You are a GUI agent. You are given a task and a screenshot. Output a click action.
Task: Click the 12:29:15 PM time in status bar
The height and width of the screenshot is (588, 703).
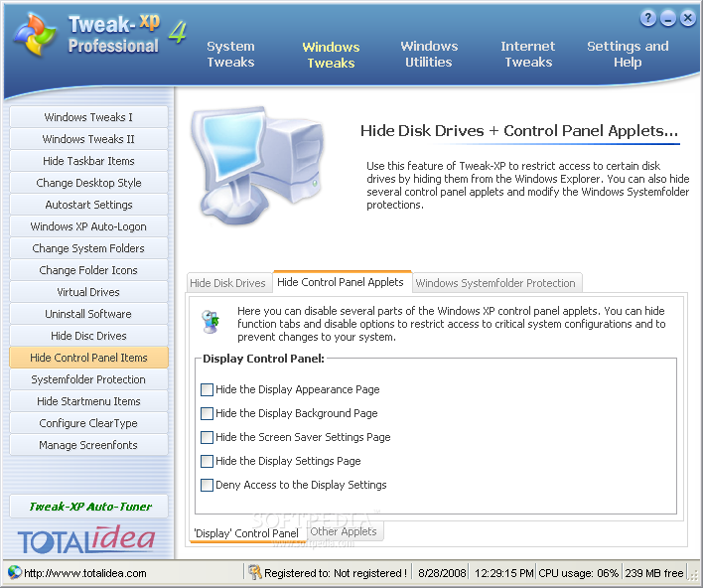[x=504, y=573]
